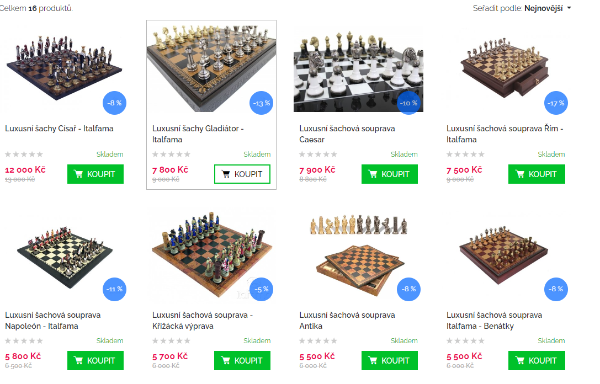The image size is (600, 384).
Task: Open Luxusní šachová souprava Antika title link
Action: (347, 321)
